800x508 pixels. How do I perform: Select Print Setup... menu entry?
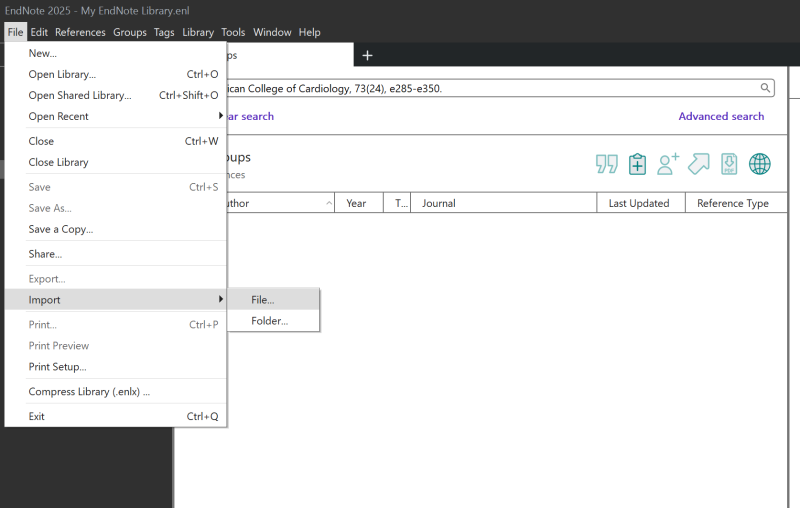click(116, 367)
